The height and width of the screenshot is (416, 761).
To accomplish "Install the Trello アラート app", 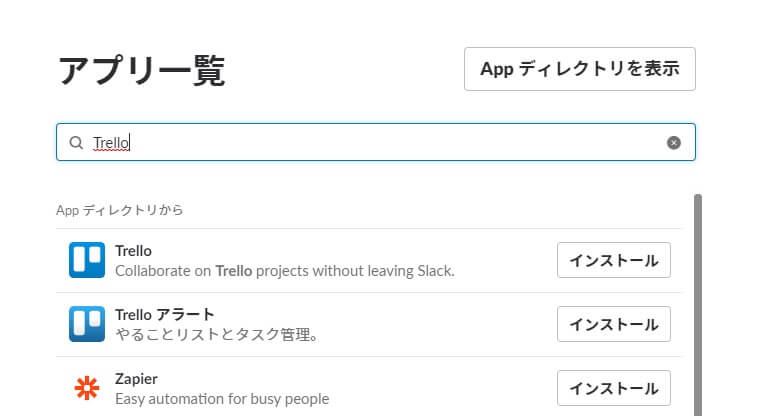I will pyautogui.click(x=613, y=324).
